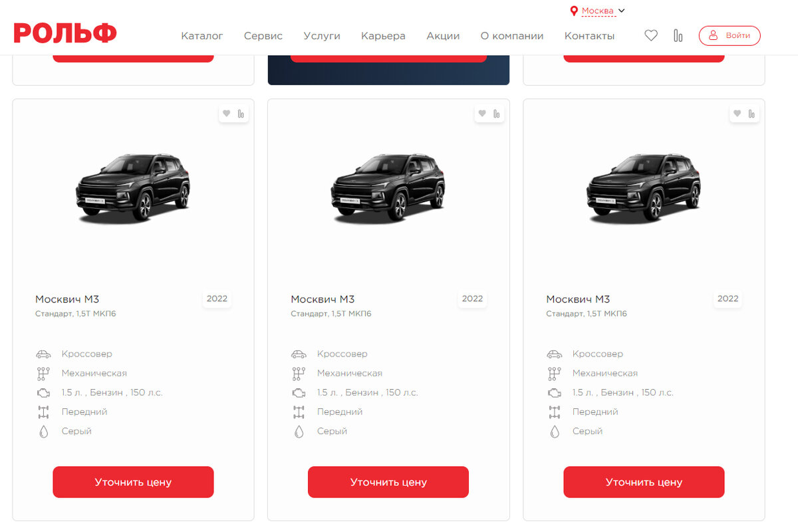Open the Сервис menu item
This screenshot has width=798, height=532.
click(x=263, y=36)
